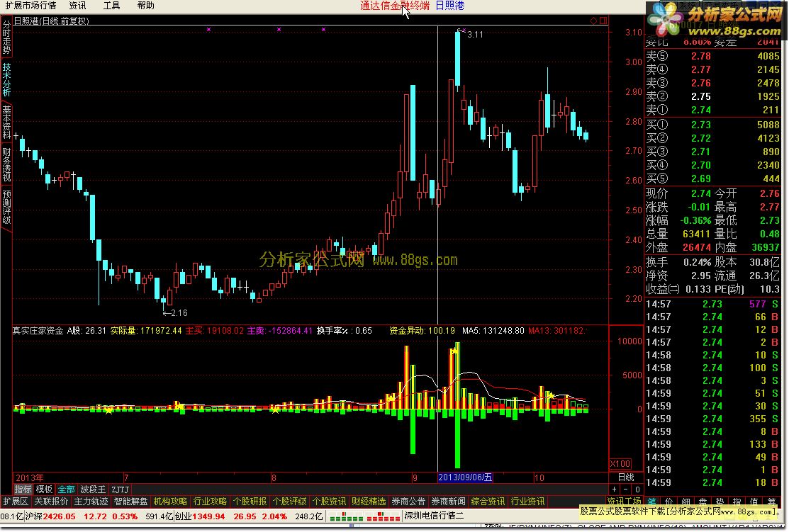The height and width of the screenshot is (532, 789).
Task: Open the 资讯 menu
Action: click(77, 6)
